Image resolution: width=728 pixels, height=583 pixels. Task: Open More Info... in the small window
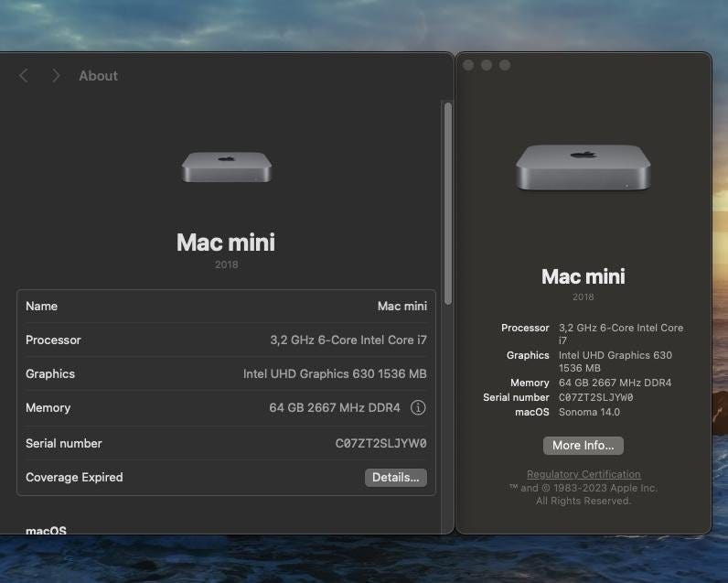pos(583,446)
